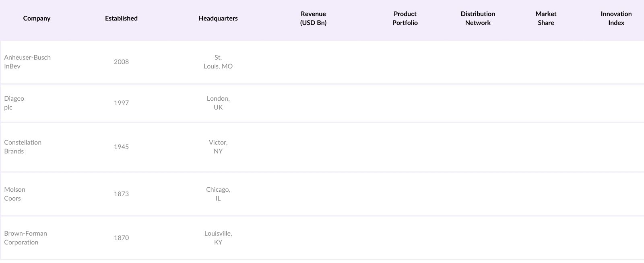The image size is (644, 263).
Task: Select the Chicago, IL headquarters cell
Action: (218, 194)
